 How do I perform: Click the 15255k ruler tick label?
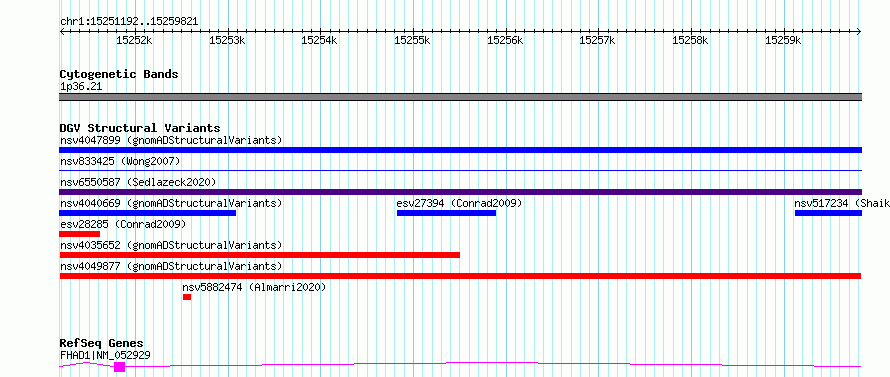[x=413, y=40]
